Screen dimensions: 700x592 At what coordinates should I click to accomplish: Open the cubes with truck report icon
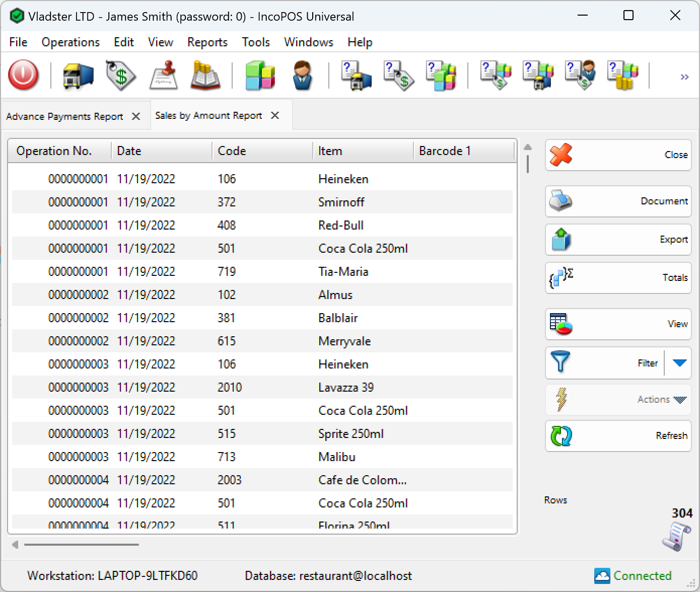coord(538,76)
